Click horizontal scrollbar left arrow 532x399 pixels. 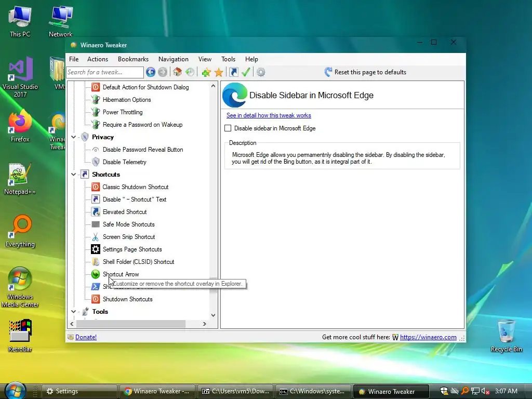72,324
